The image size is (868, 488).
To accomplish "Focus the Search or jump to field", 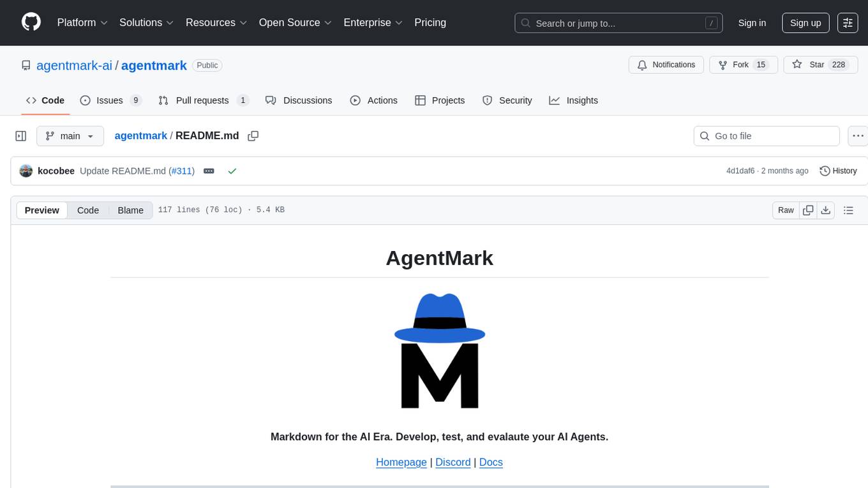I will (x=618, y=23).
